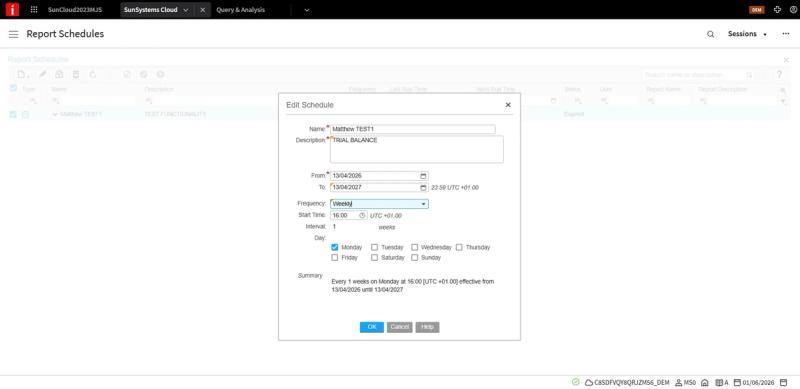Close the background Report Schedules panel X
The image size is (800, 389).
[x=786, y=60]
